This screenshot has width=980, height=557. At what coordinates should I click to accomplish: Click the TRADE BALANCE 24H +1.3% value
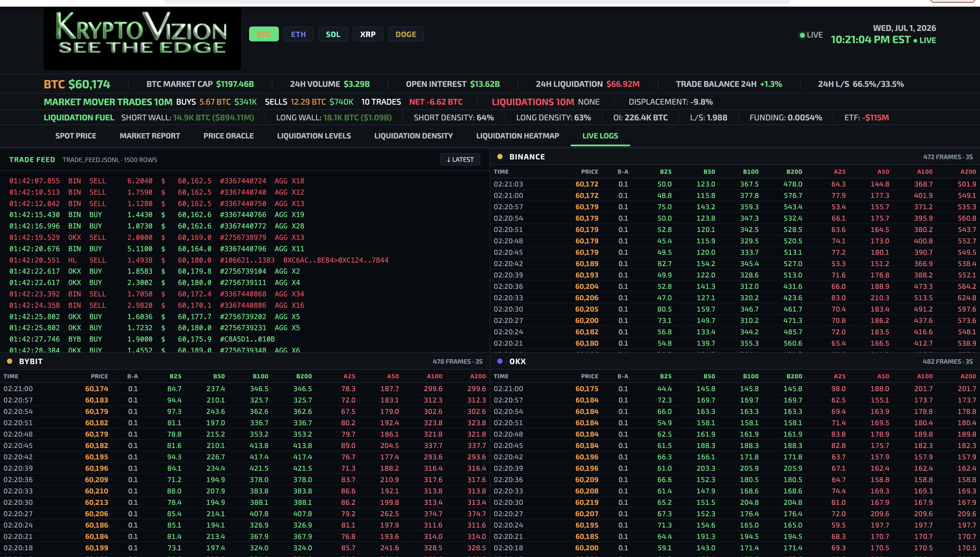pyautogui.click(x=771, y=84)
